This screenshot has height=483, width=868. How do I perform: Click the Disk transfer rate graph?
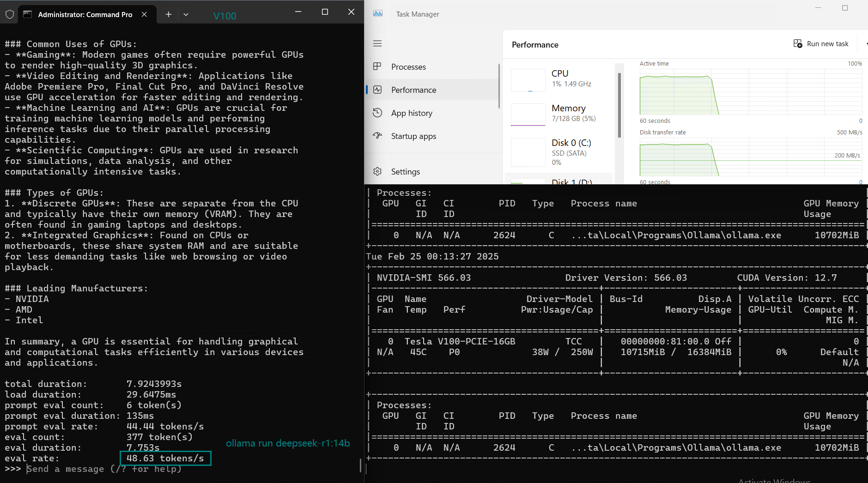click(x=750, y=159)
